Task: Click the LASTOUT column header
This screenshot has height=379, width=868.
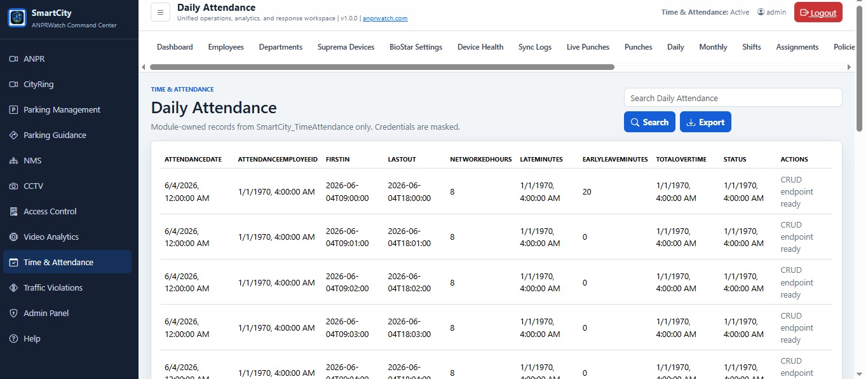Action: pyautogui.click(x=402, y=159)
